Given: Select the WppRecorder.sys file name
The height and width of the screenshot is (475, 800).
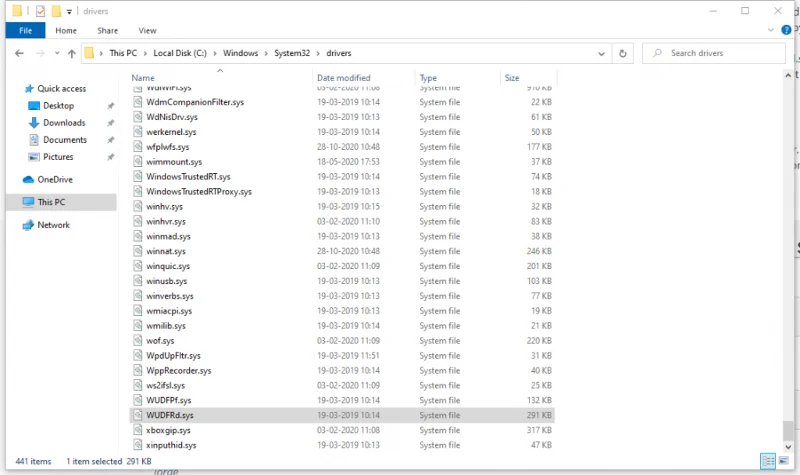Looking at the screenshot, I should point(179,370).
